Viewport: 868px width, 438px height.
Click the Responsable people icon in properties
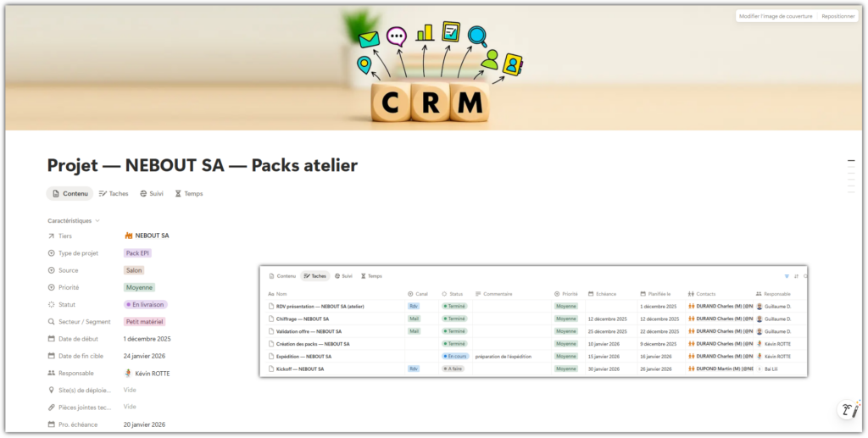(52, 374)
